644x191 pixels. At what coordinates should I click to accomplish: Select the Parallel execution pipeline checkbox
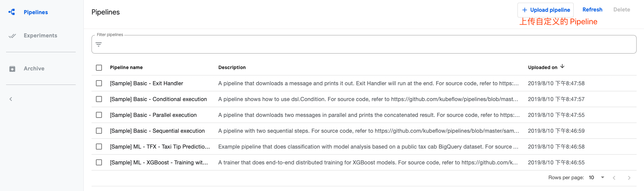99,115
